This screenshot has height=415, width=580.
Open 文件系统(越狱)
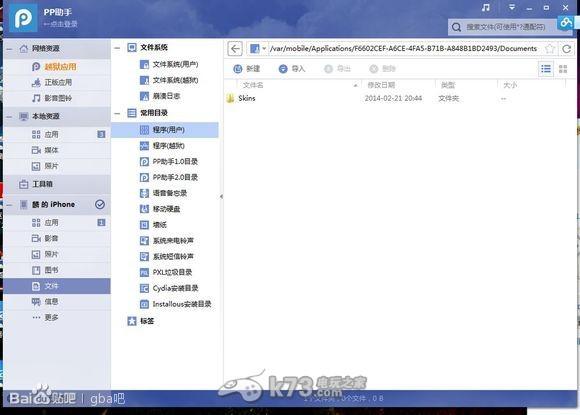point(169,80)
